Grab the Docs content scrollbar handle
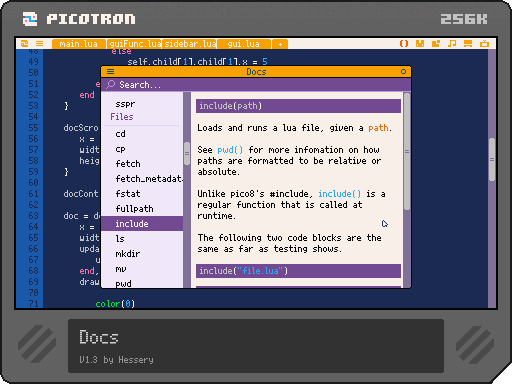The image size is (512, 384). [407, 151]
